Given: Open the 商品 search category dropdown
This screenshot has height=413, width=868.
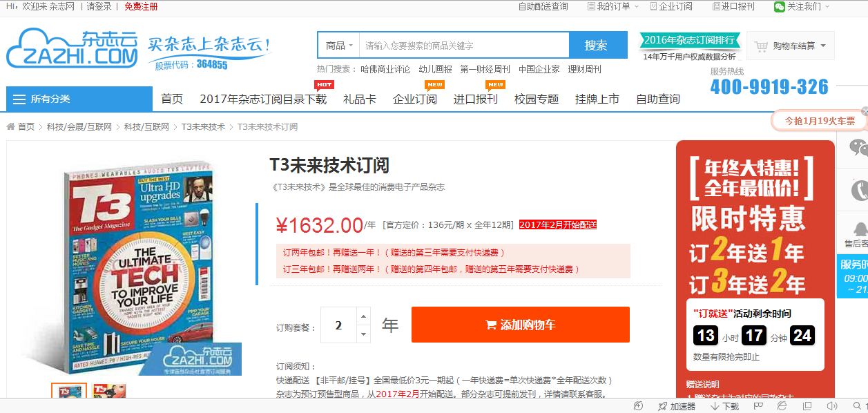Looking at the screenshot, I should (338, 46).
